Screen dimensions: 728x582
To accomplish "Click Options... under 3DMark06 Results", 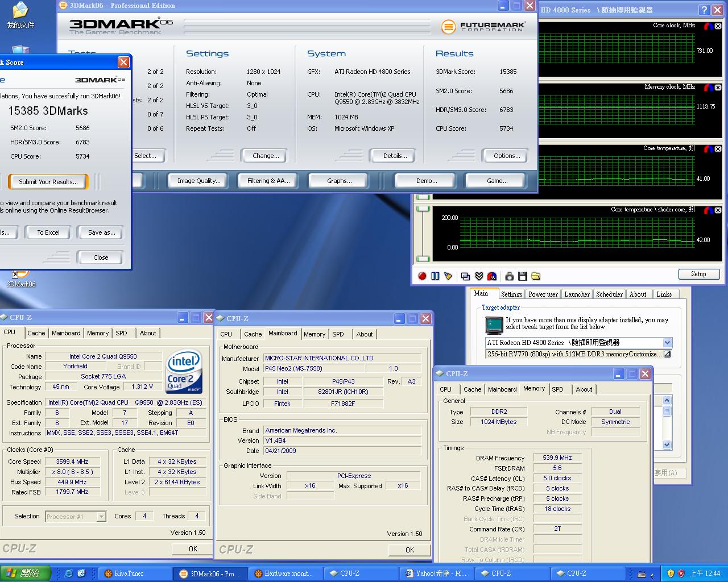I will coord(507,156).
